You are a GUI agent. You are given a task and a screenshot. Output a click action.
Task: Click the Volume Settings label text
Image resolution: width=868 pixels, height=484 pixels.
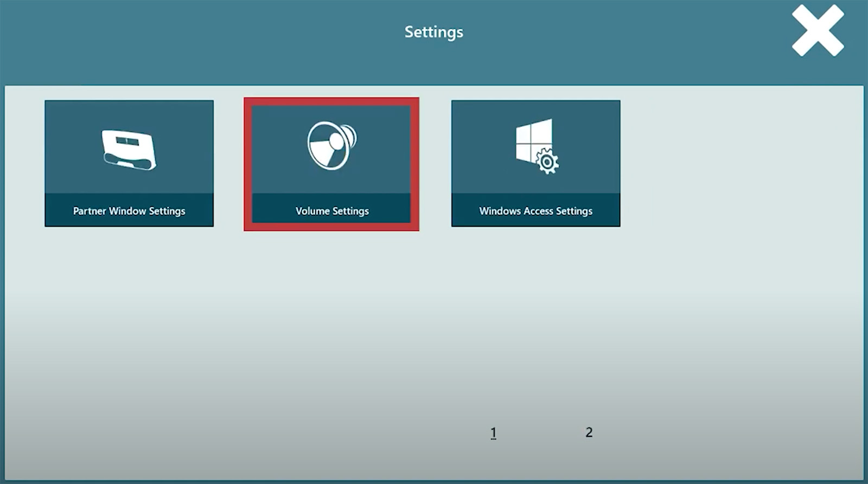[332, 211]
